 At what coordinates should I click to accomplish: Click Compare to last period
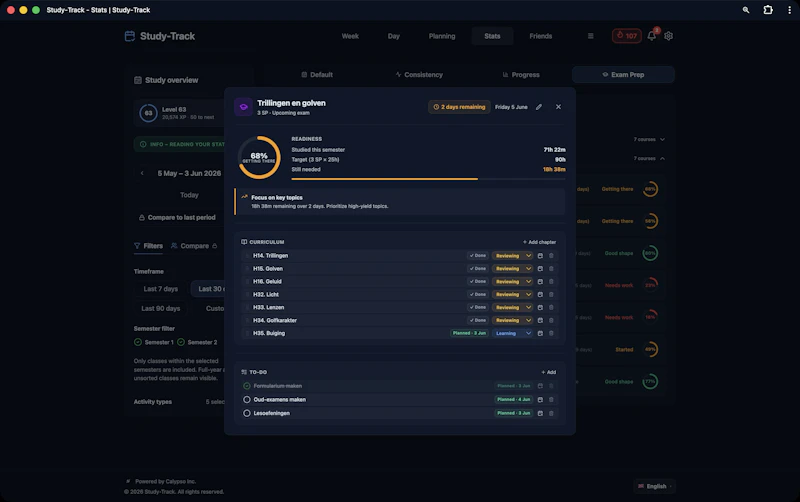pyautogui.click(x=177, y=217)
